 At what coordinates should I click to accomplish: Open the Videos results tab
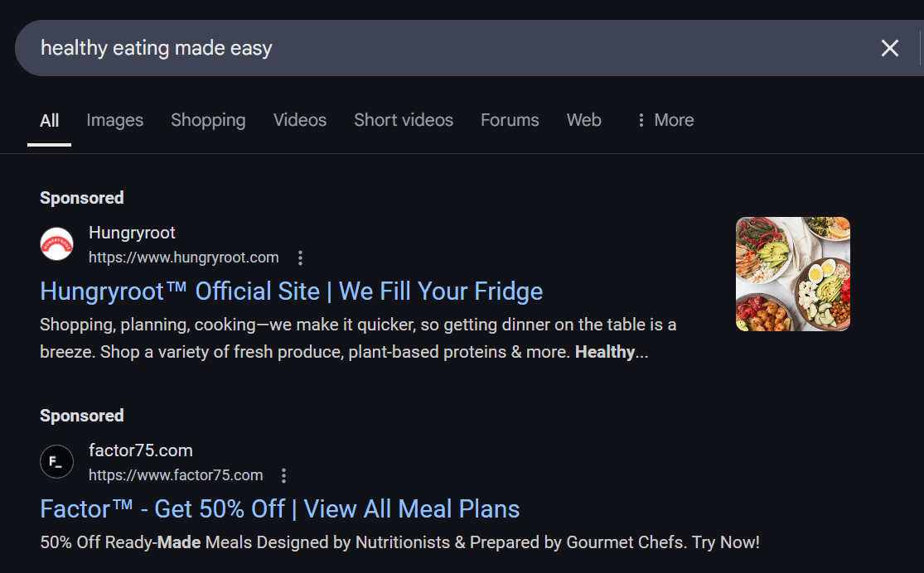(x=300, y=120)
